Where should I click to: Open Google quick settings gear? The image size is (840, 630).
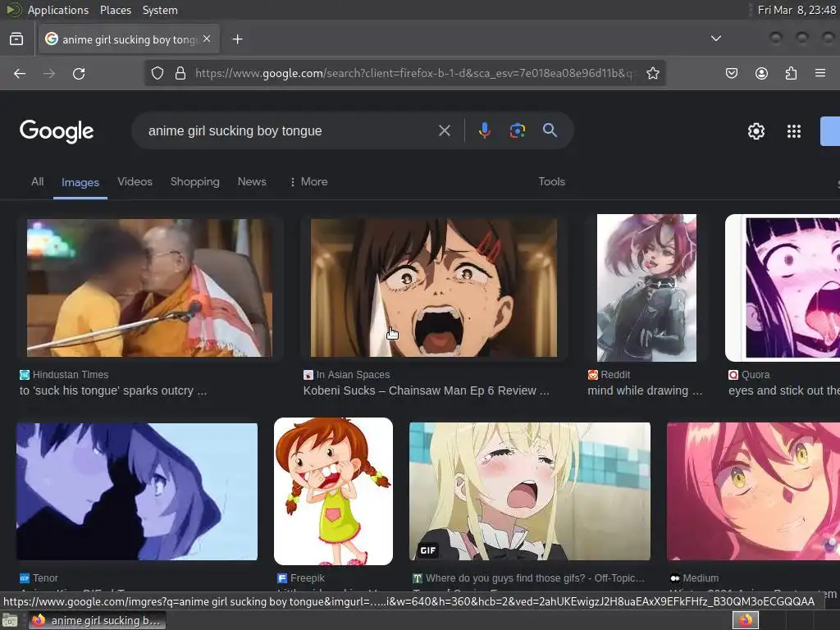click(x=756, y=131)
